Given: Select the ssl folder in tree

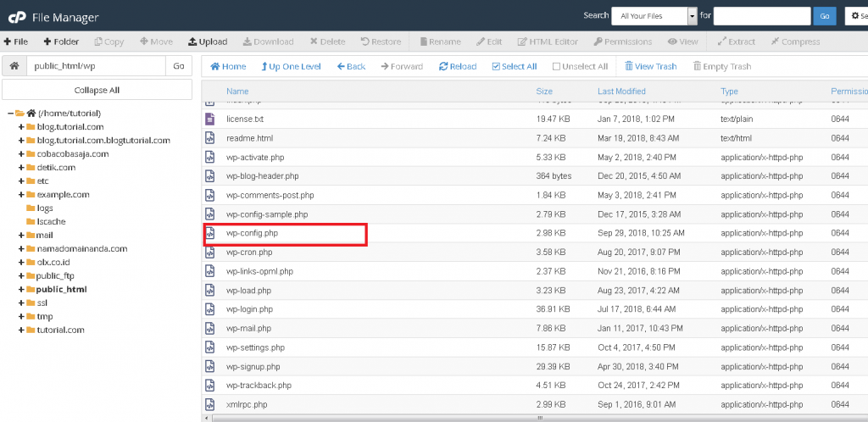Looking at the screenshot, I should 42,303.
